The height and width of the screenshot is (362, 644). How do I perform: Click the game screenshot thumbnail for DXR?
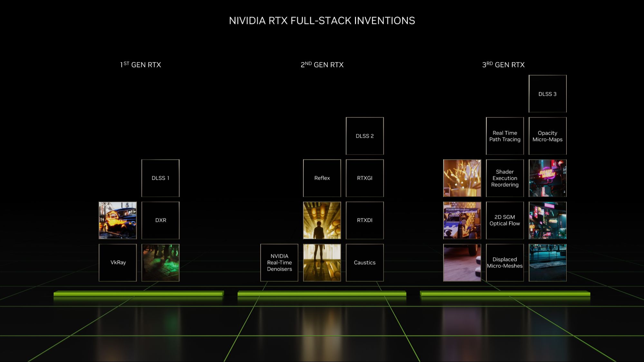pyautogui.click(x=118, y=220)
